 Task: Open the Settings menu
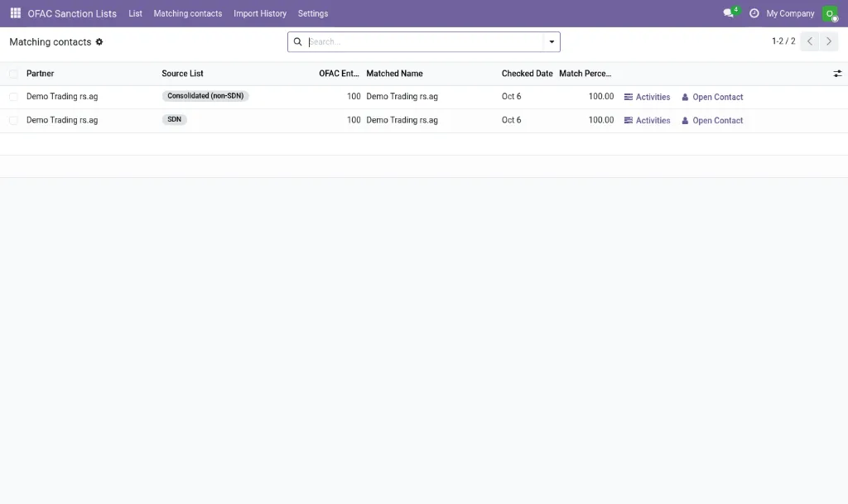[x=312, y=13]
